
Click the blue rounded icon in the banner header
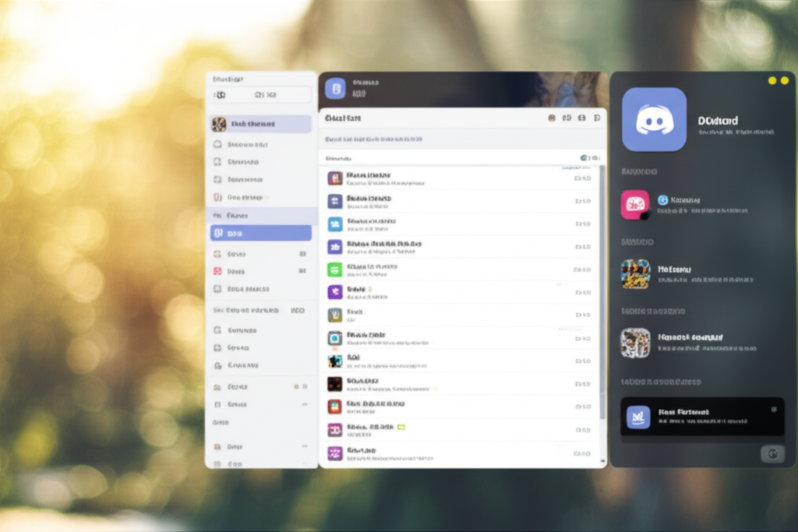tap(335, 89)
